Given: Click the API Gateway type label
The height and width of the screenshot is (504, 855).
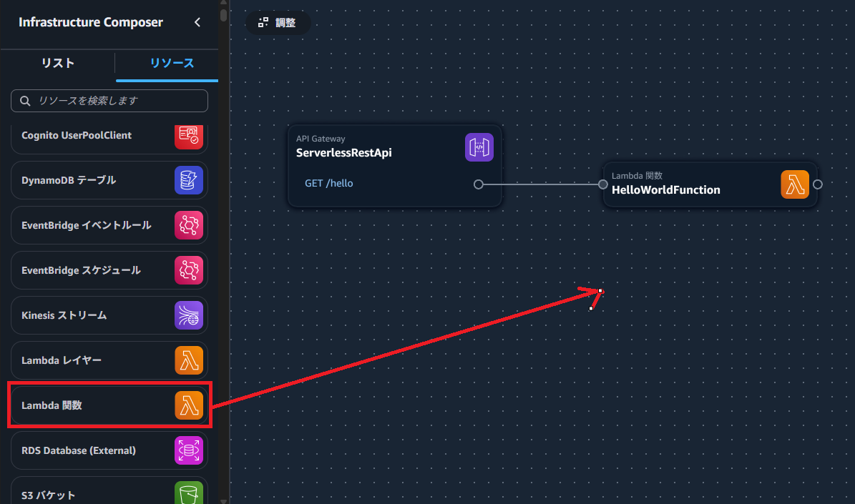Looking at the screenshot, I should 321,139.
